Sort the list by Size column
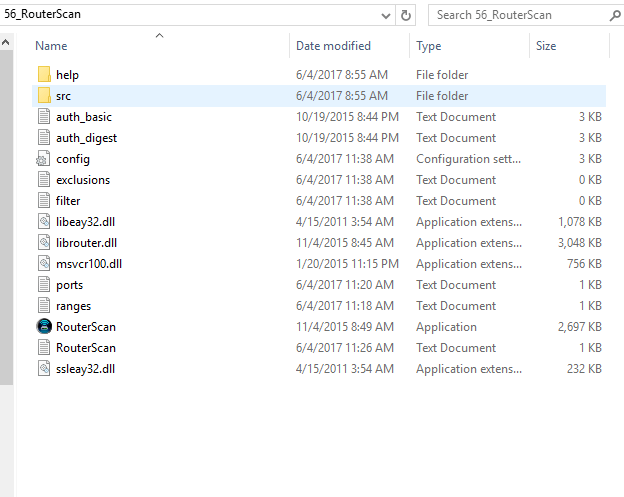 pos(546,46)
